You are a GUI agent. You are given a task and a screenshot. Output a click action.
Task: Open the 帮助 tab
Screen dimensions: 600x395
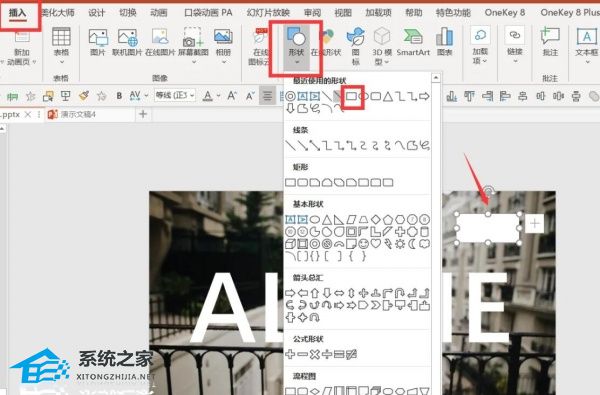point(414,13)
